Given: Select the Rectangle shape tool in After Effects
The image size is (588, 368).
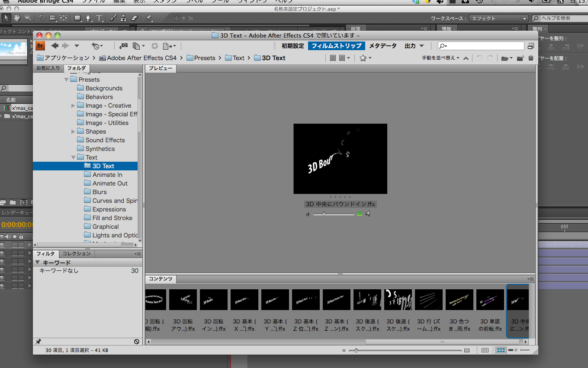Looking at the screenshot, I should pyautogui.click(x=78, y=18).
